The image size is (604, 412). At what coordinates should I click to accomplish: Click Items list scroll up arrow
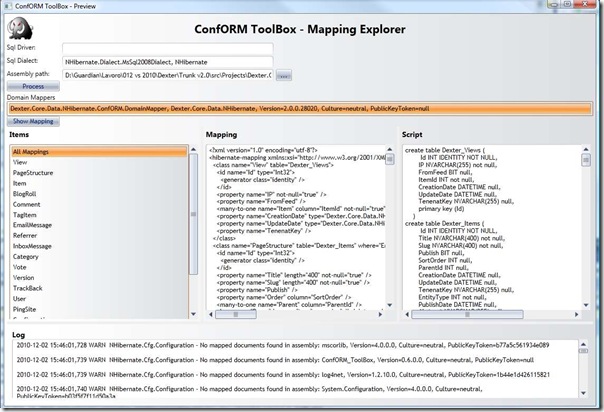pyautogui.click(x=193, y=149)
